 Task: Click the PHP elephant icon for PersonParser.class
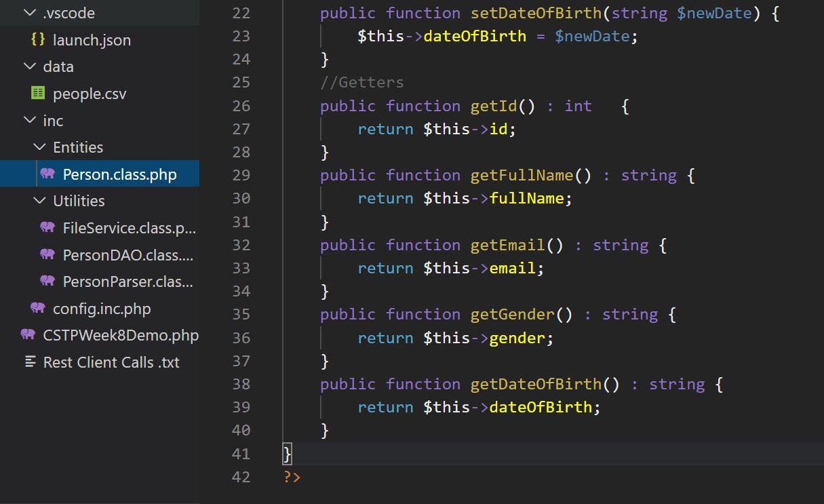tap(47, 281)
